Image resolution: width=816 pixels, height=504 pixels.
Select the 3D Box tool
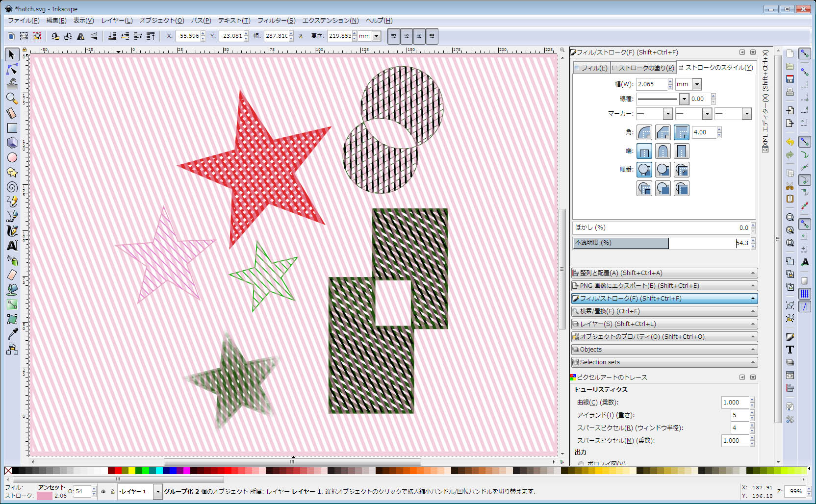pyautogui.click(x=12, y=143)
